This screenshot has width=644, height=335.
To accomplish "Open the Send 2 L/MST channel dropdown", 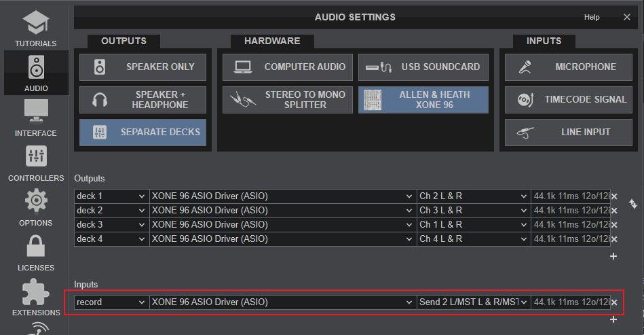I will [473, 302].
